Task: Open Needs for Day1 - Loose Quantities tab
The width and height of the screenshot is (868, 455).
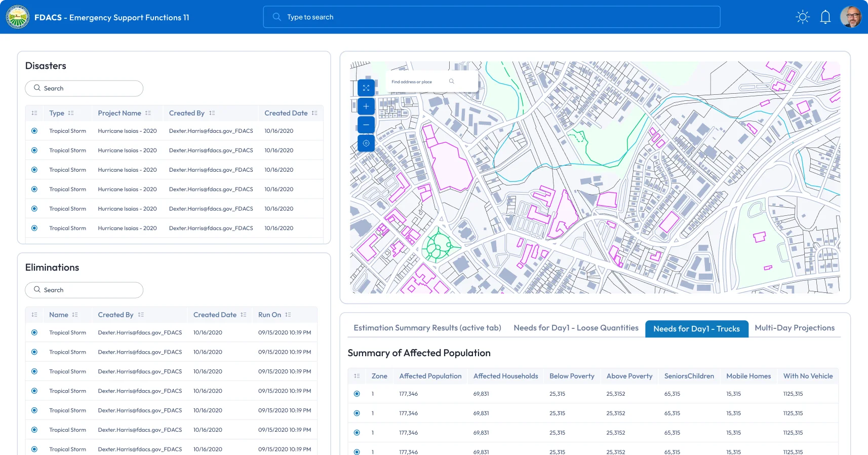Action: 576,328
